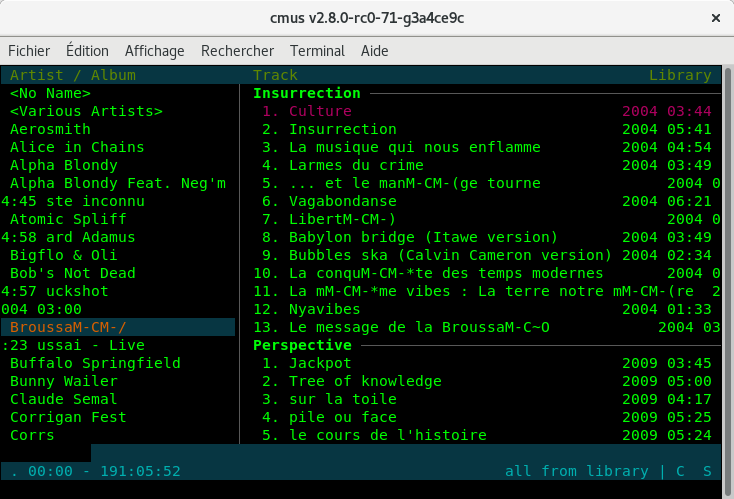Click the Perspective album header

pyautogui.click(x=302, y=345)
